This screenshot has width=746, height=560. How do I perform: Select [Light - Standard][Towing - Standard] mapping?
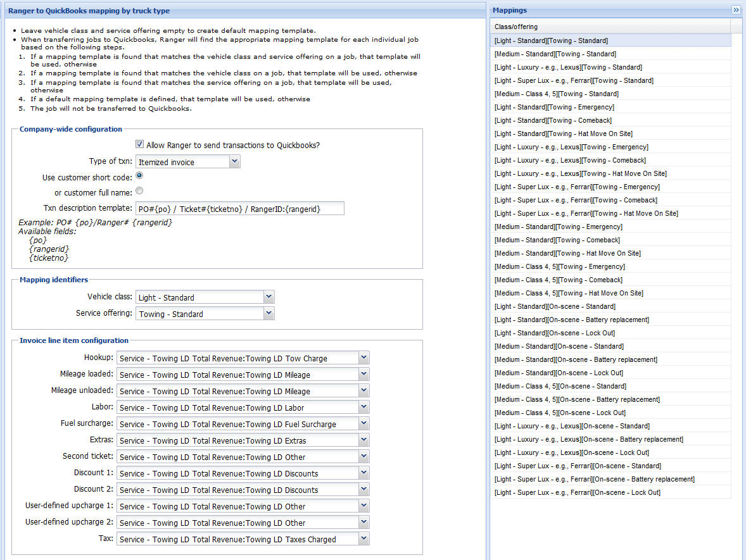tap(551, 40)
